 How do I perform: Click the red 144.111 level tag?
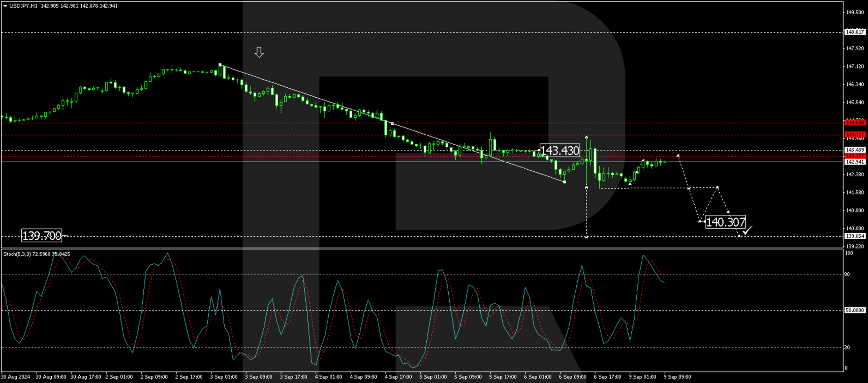[x=855, y=134]
